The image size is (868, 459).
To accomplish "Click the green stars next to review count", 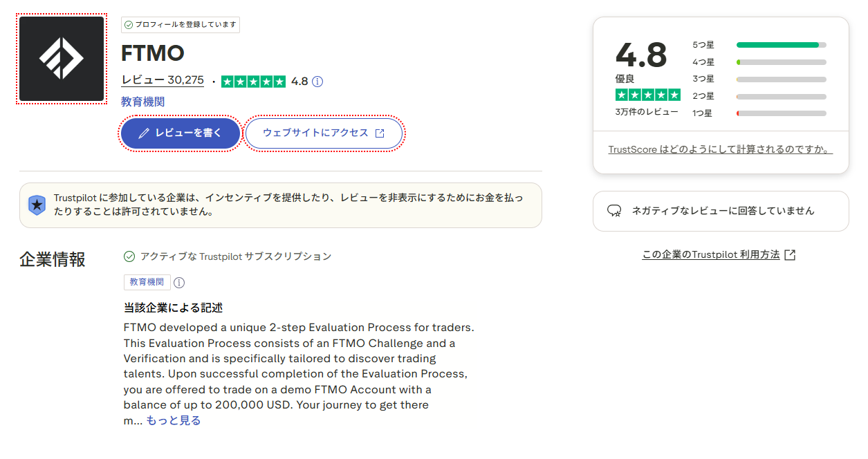I will pyautogui.click(x=253, y=82).
